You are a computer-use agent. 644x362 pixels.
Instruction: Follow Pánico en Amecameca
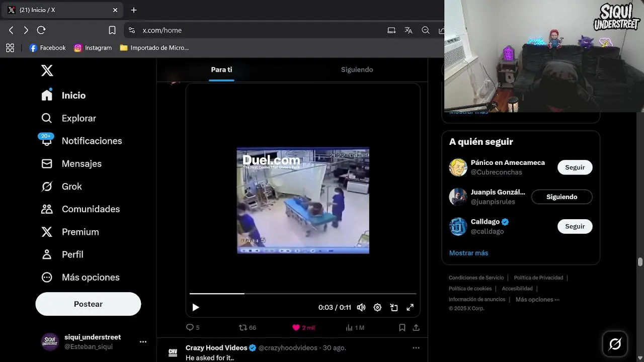575,167
